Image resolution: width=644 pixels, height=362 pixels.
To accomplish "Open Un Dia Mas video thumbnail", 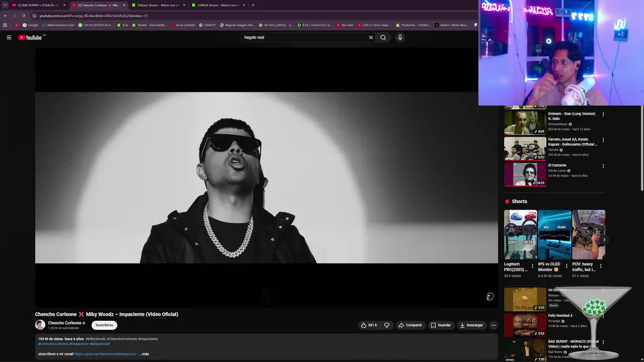I will pyautogui.click(x=525, y=299).
